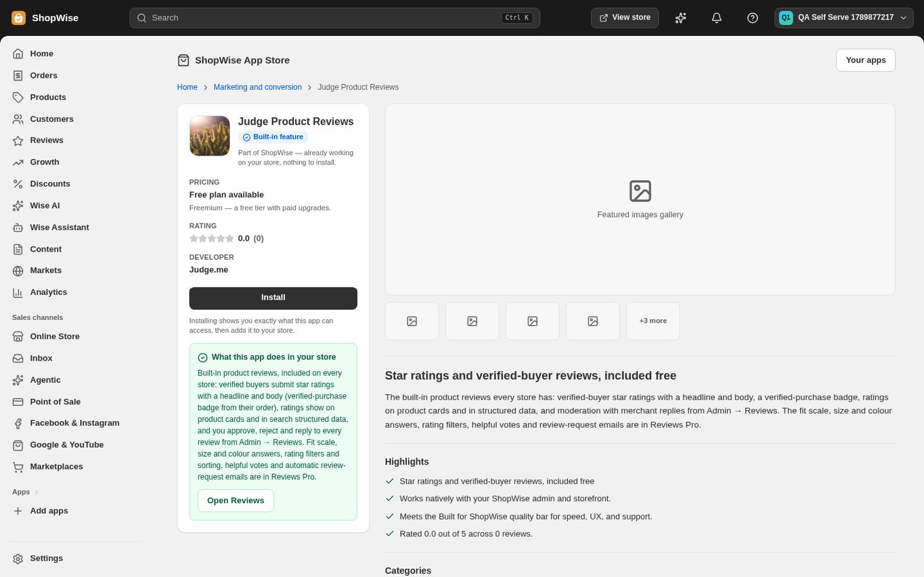This screenshot has width=924, height=577.
Task: Click the Ctrl K shortcut badge
Action: (x=517, y=18)
